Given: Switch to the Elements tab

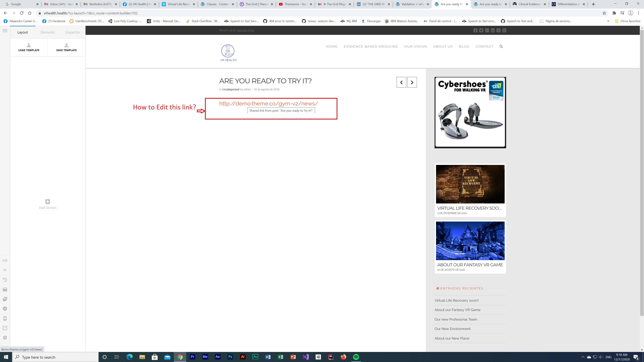Looking at the screenshot, I should [47, 32].
